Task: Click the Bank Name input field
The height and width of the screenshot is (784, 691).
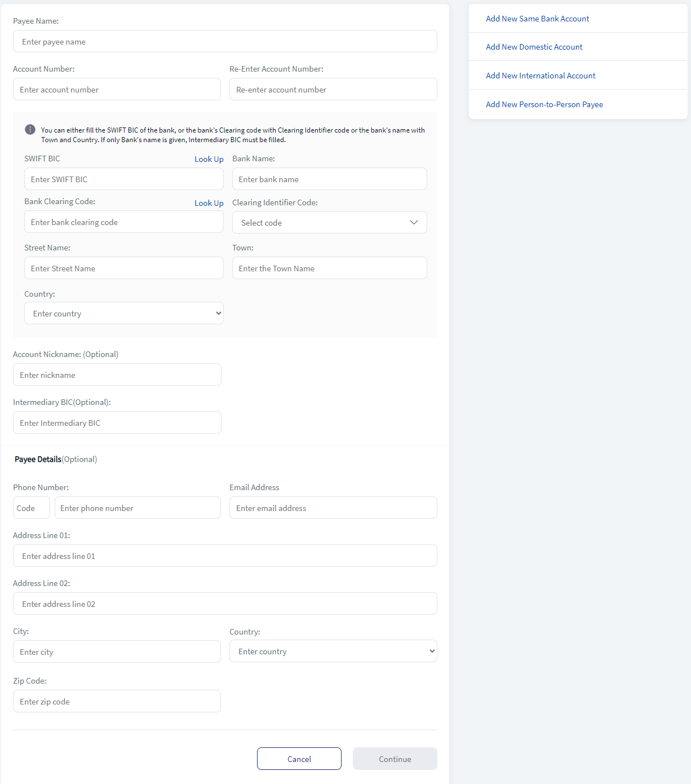Action: click(330, 179)
